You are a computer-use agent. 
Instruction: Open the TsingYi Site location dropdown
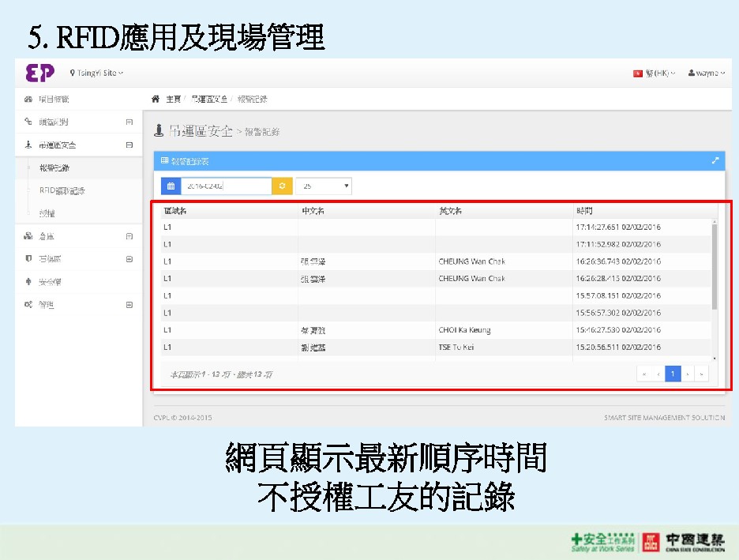(x=96, y=73)
